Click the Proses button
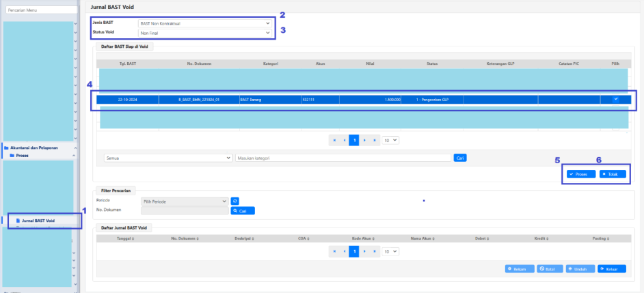The width and height of the screenshot is (644, 293). [x=579, y=174]
